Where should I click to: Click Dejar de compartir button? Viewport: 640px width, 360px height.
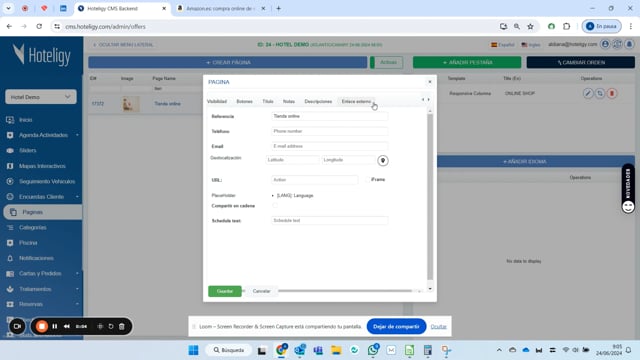[x=396, y=327]
